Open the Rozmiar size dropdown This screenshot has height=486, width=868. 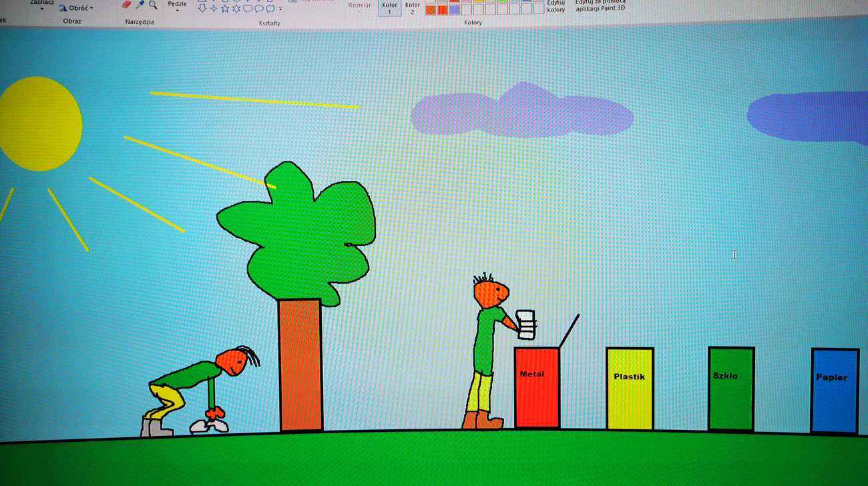[x=359, y=7]
